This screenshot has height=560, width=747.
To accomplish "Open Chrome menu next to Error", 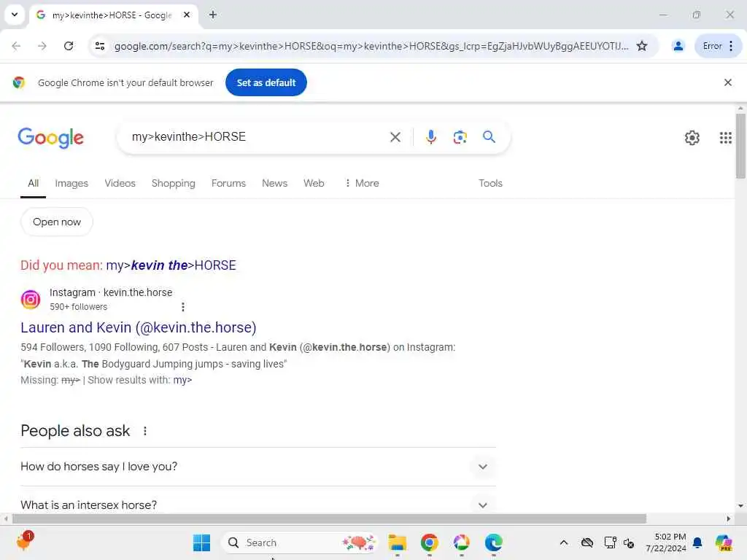I will (731, 46).
